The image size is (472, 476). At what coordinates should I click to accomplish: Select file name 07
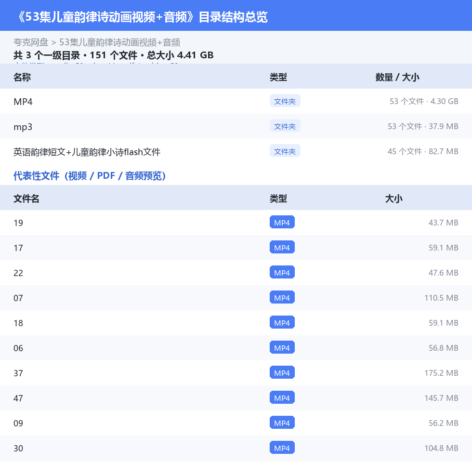click(18, 298)
